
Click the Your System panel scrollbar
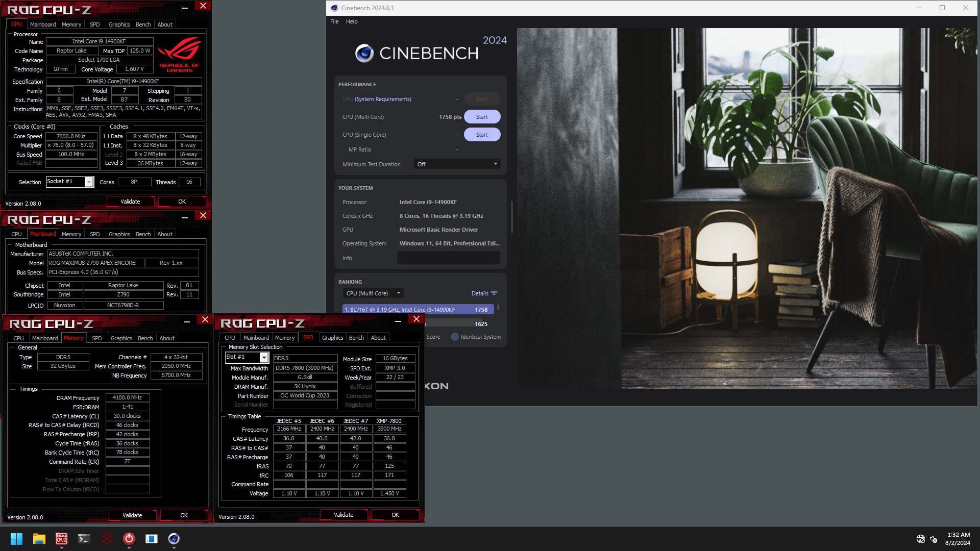coord(511,217)
